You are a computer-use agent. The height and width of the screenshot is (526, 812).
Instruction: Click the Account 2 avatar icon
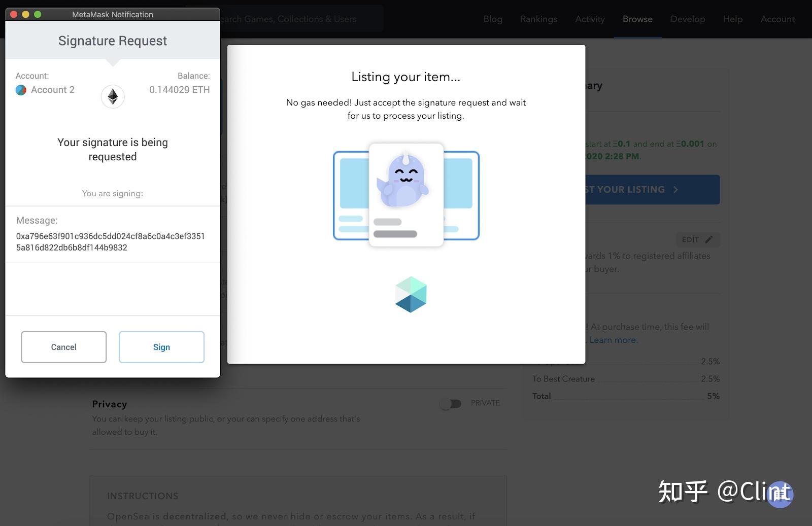point(20,90)
